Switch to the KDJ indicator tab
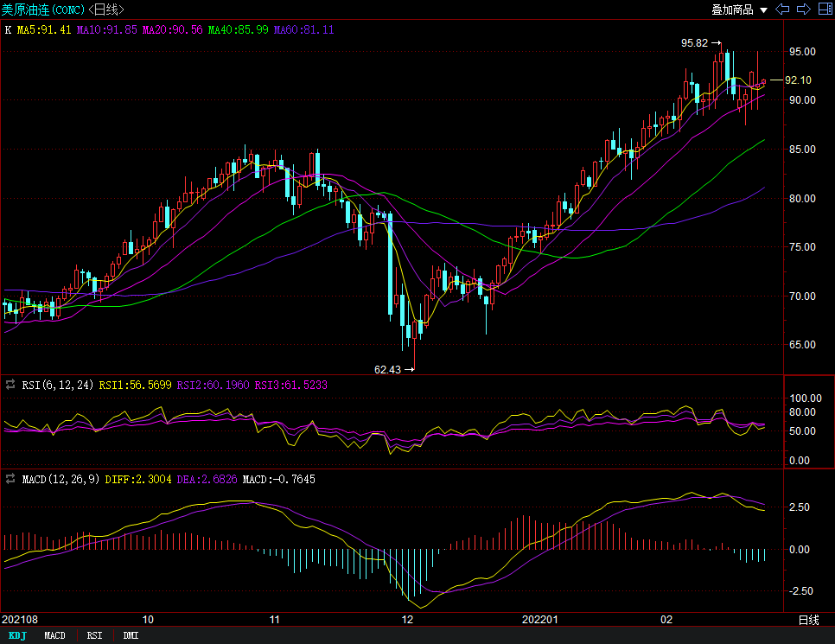 (17, 635)
